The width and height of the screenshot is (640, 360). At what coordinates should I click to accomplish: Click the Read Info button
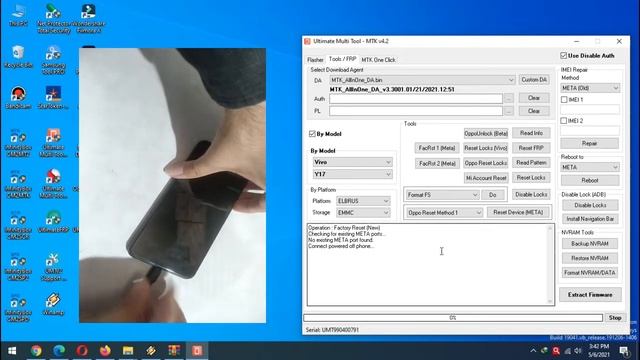[x=531, y=133]
